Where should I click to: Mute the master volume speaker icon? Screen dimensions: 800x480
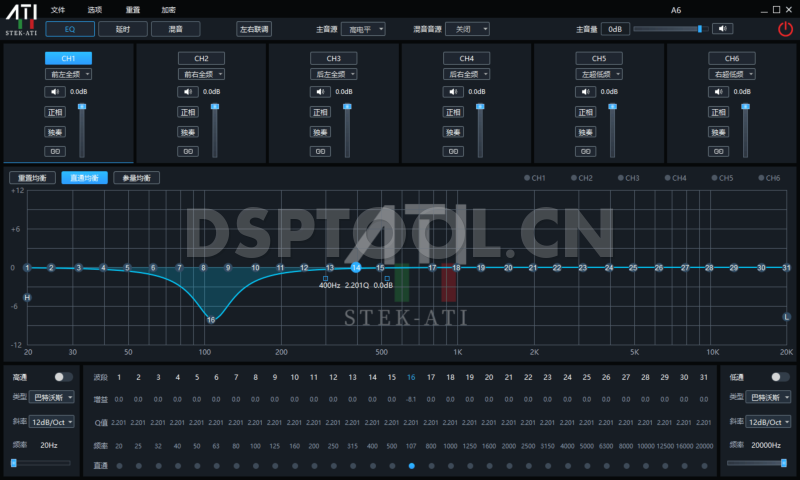point(722,29)
